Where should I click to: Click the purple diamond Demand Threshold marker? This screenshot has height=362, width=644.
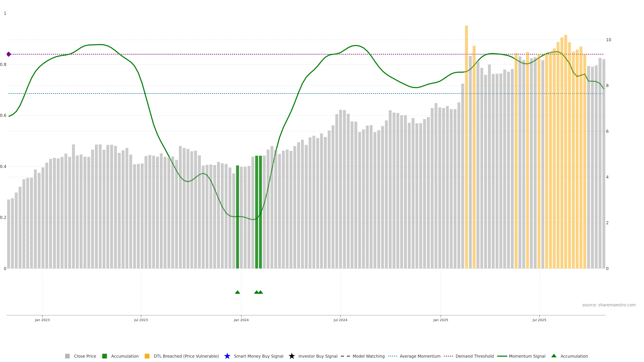point(9,54)
